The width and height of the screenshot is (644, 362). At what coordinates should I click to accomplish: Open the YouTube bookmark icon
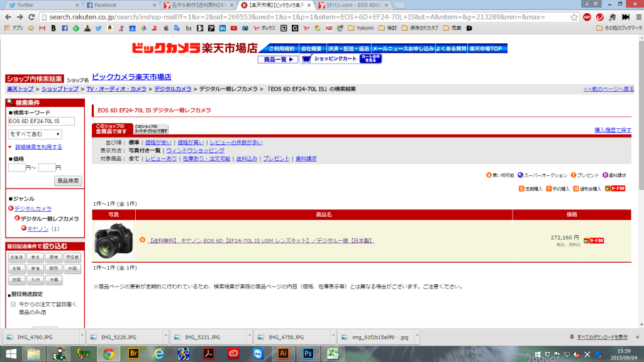234,28
